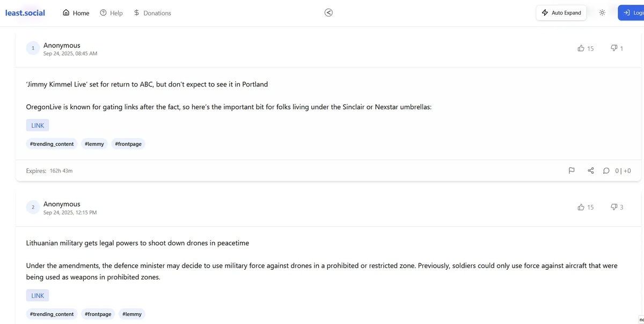Click the least.social logo

25,13
